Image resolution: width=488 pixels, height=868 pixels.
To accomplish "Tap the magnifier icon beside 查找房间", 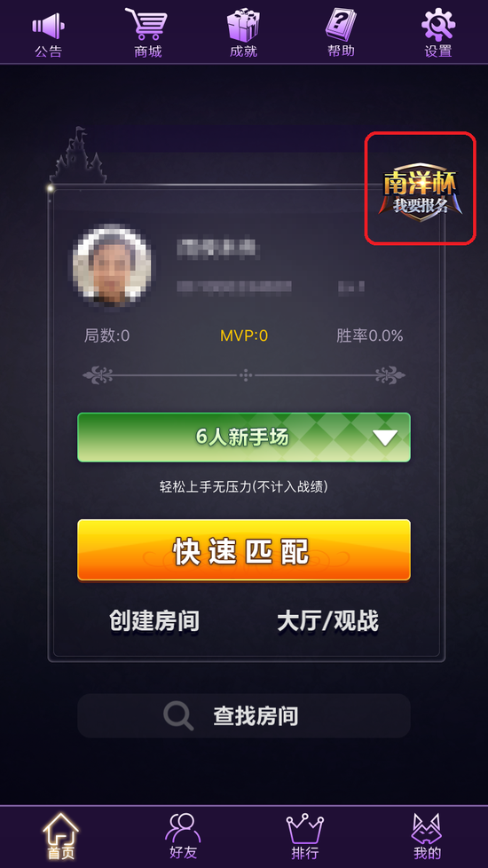I will coord(178,715).
